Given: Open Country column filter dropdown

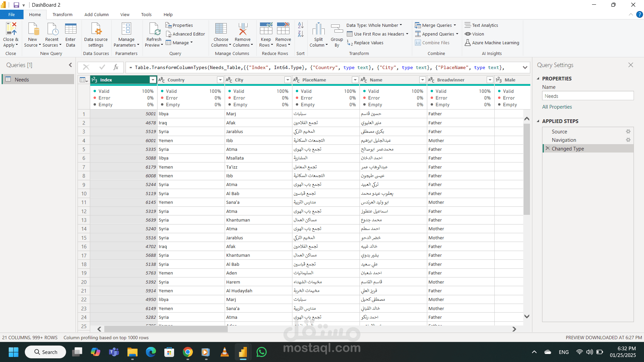Looking at the screenshot, I should tap(220, 80).
